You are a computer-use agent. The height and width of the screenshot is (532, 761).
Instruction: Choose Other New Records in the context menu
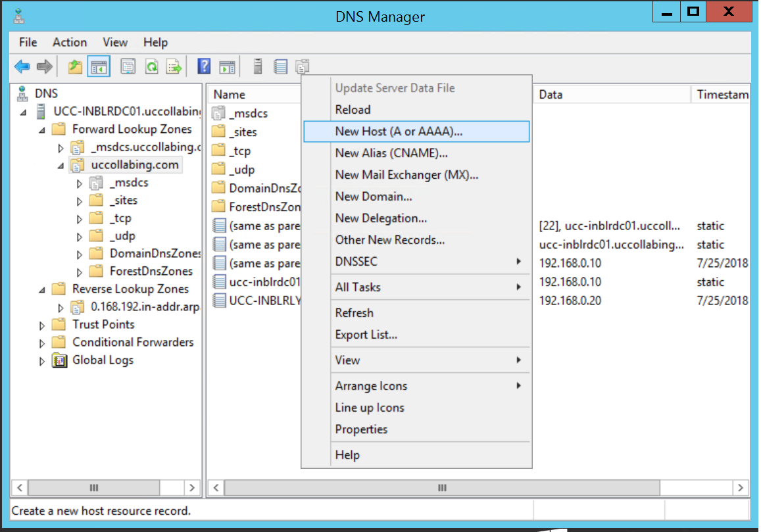[416, 240]
